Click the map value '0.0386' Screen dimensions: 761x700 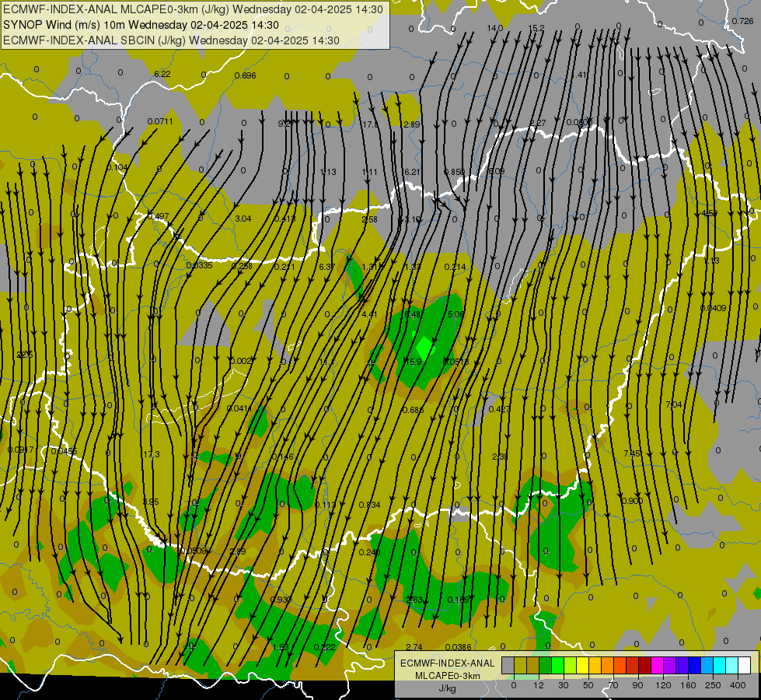[x=458, y=647]
